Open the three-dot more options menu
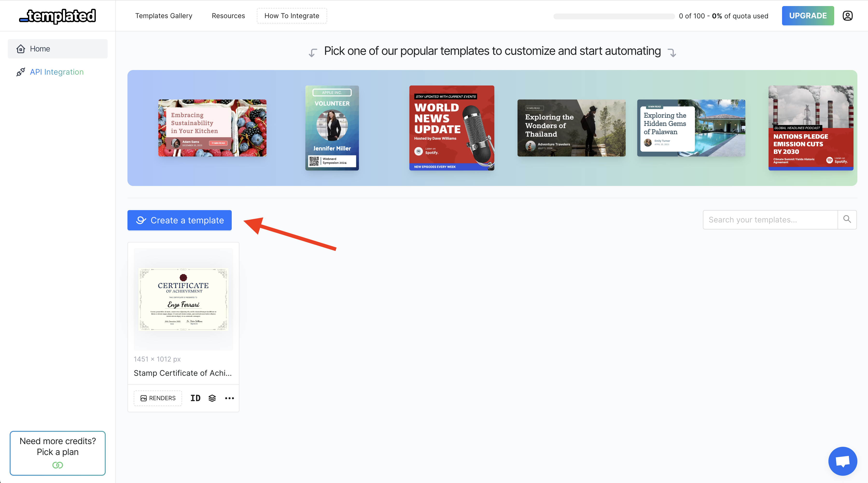The width and height of the screenshot is (868, 483). click(230, 398)
